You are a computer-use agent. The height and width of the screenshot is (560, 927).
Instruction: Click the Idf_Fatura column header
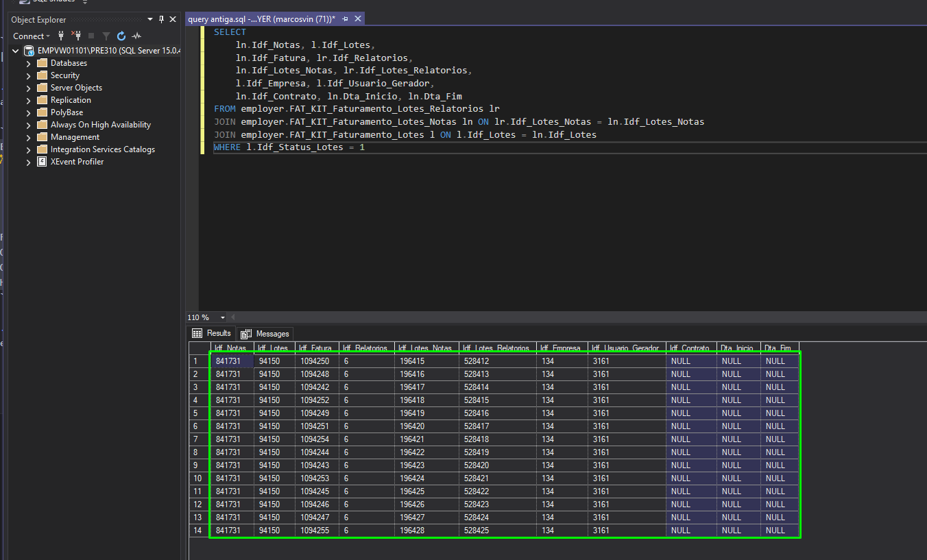(x=317, y=348)
